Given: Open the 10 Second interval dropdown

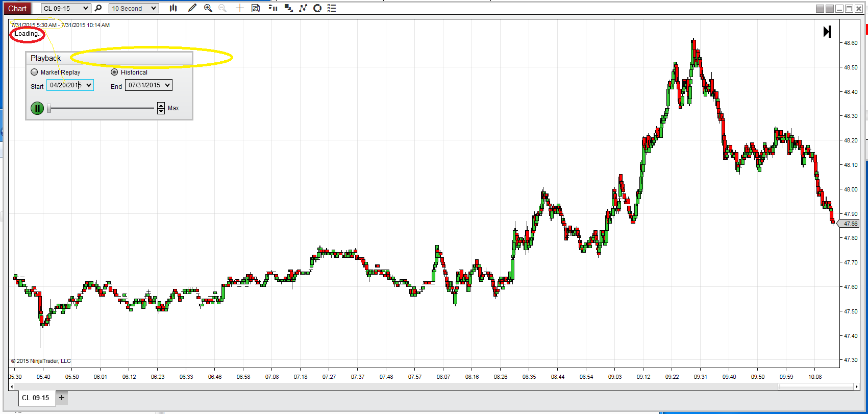Looking at the screenshot, I should point(134,8).
